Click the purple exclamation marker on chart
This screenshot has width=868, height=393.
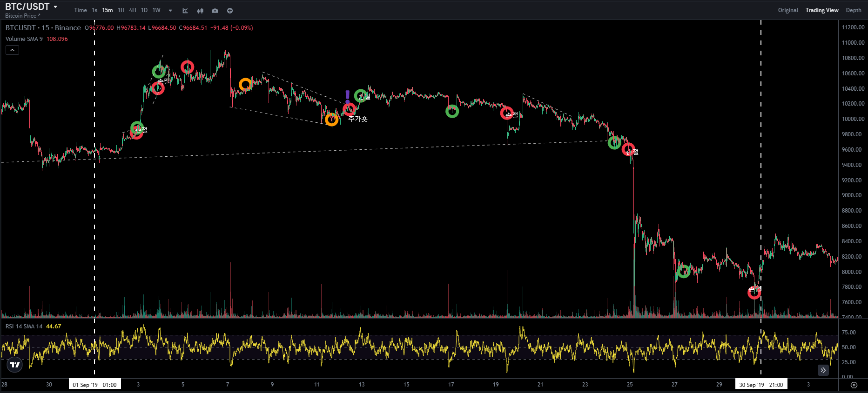(x=347, y=97)
